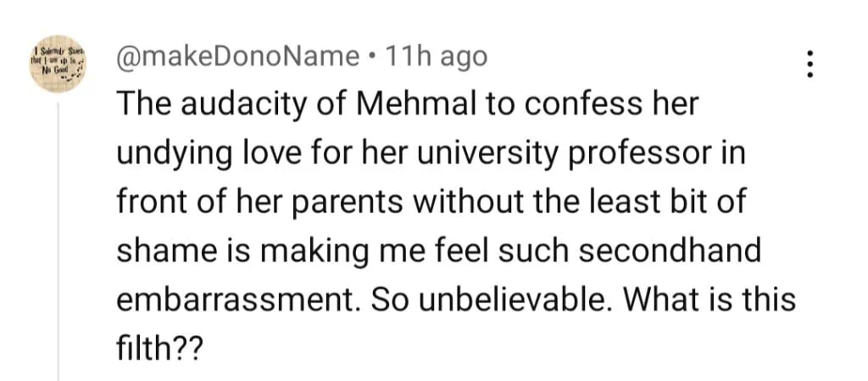868x381 pixels.
Task: Open the three-dot more options menu
Action: (x=810, y=63)
